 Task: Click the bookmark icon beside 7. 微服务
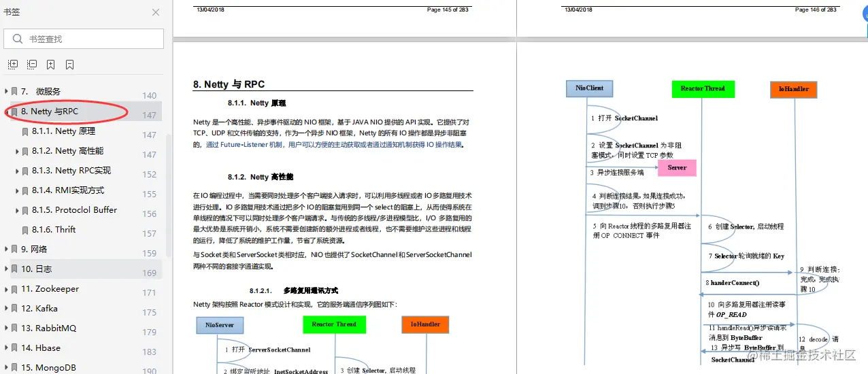click(14, 92)
